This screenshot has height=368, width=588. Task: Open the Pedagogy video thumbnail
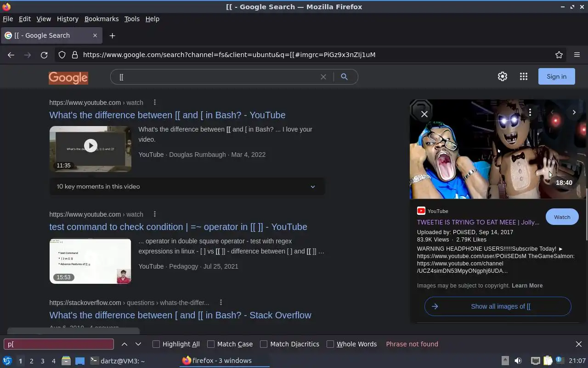pos(90,261)
